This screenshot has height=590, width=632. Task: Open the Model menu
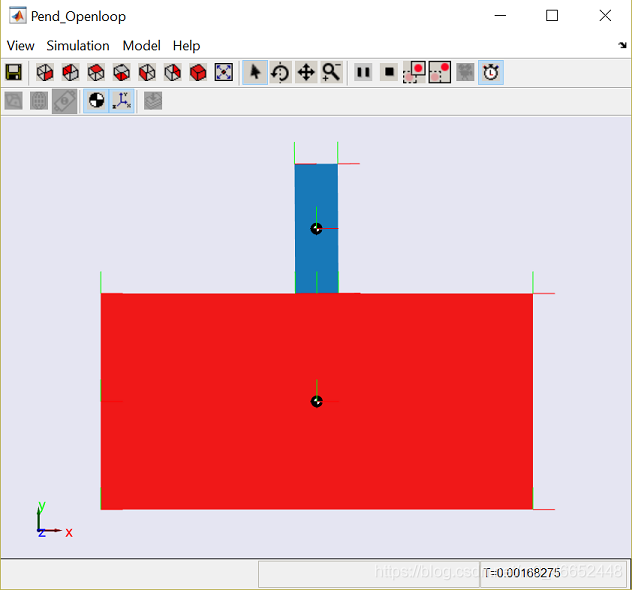coord(141,46)
